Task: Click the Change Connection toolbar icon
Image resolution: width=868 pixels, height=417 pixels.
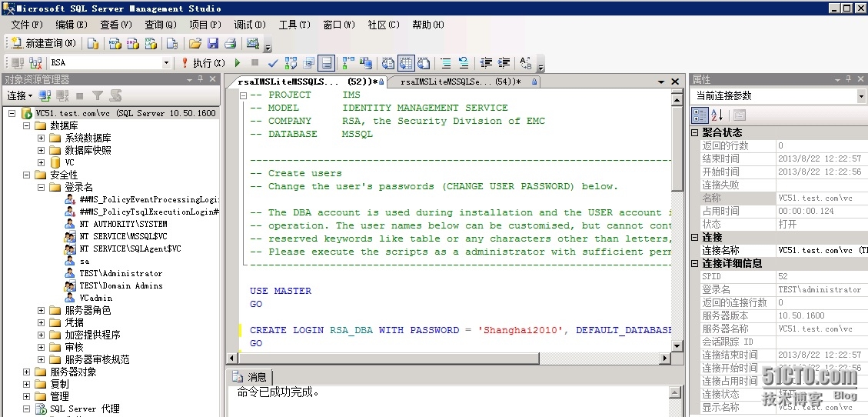Action: 36,63
